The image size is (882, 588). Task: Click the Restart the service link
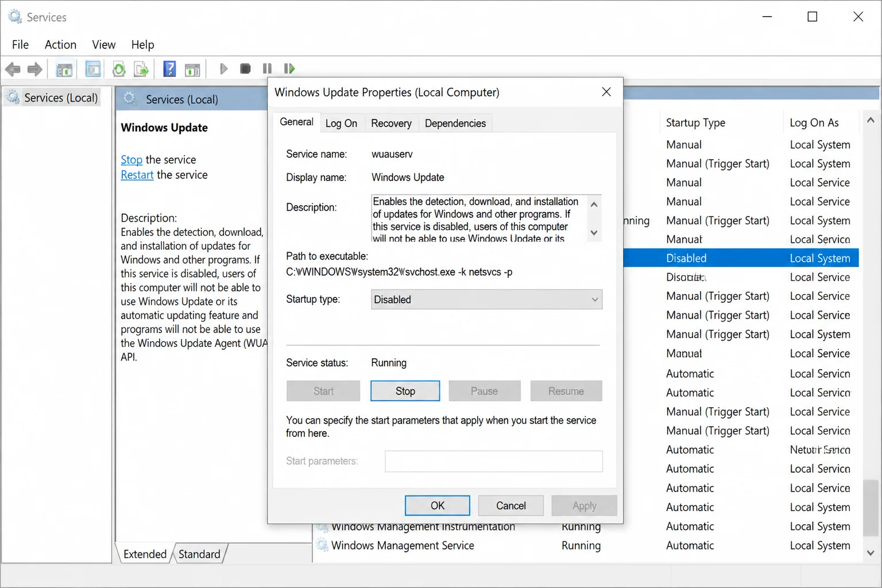[x=137, y=175]
